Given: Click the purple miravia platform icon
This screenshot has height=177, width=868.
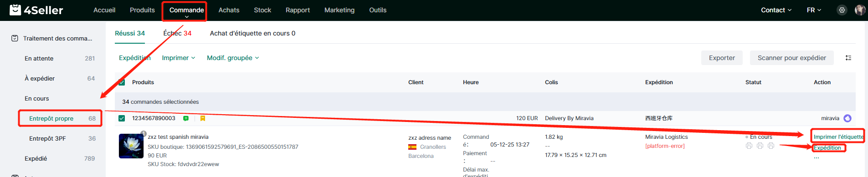Looking at the screenshot, I should (x=847, y=118).
